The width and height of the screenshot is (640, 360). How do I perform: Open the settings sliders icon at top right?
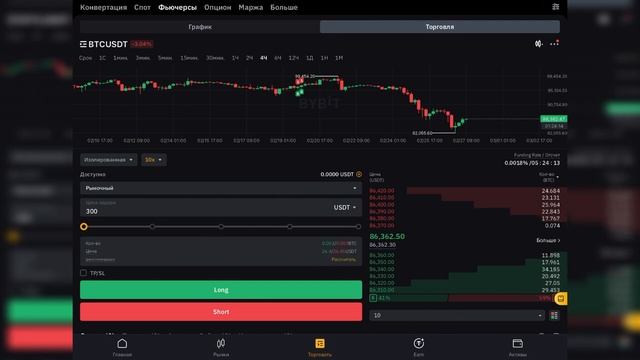(556, 7)
